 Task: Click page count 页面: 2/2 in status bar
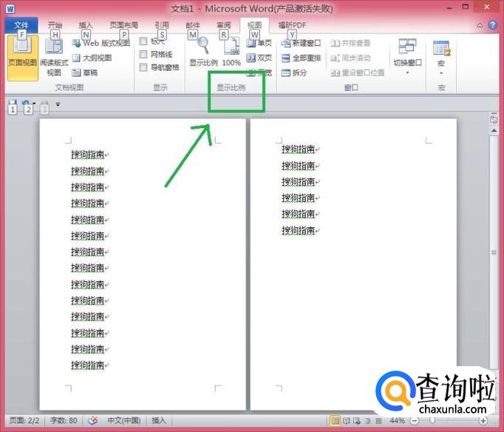coord(24,420)
